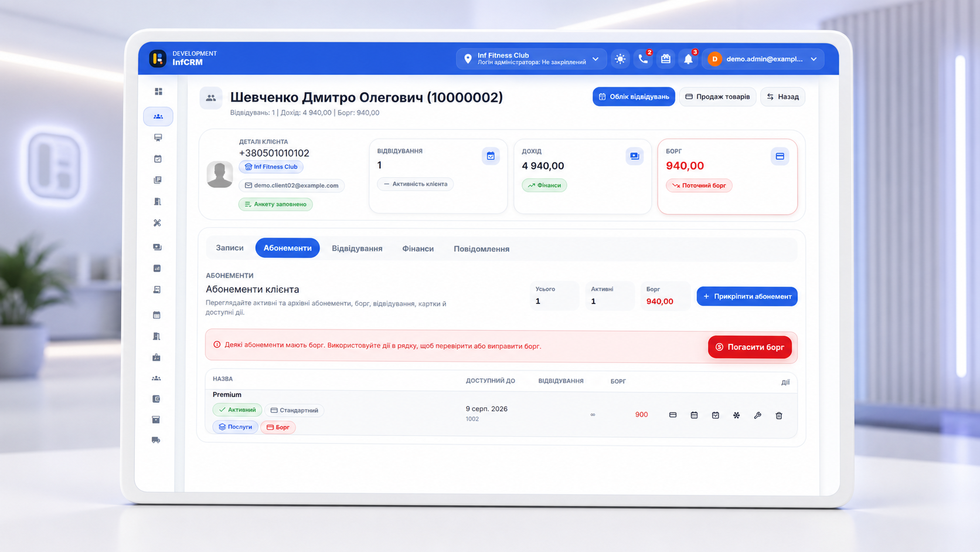
Task: Click the Послуги tag in Premium row
Action: (x=235, y=426)
